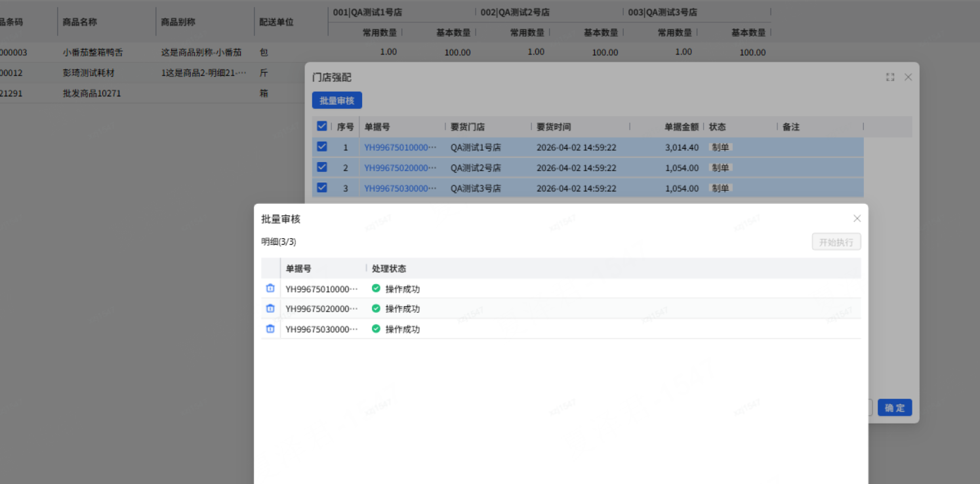Click the trash icon for YH99675020000
Screen dimensions: 980x484
pyautogui.click(x=270, y=309)
